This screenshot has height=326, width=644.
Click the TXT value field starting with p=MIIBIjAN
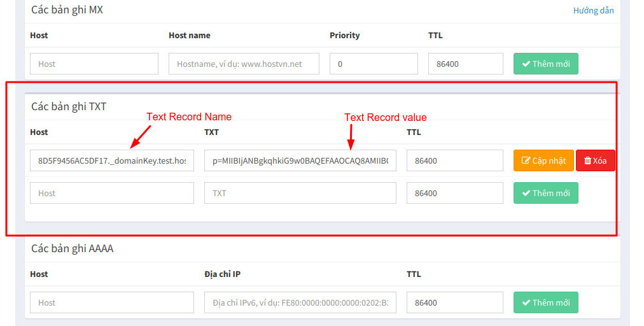[300, 160]
